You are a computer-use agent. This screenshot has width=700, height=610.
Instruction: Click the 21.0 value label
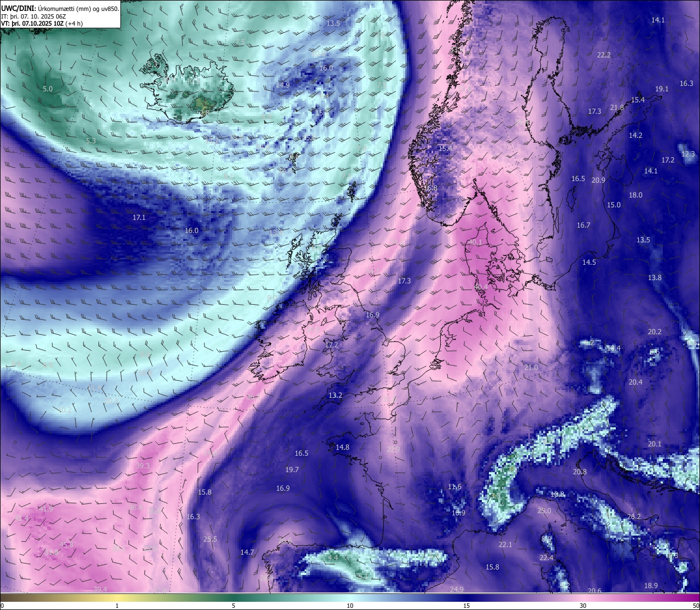(x=531, y=367)
